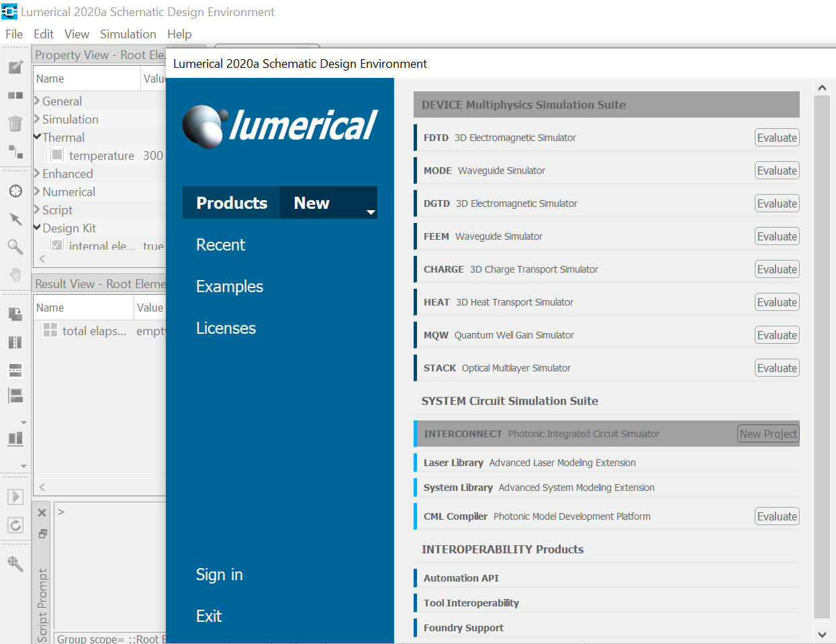This screenshot has width=836, height=644.
Task: Click the flip horizontal icon
Action: point(15,342)
